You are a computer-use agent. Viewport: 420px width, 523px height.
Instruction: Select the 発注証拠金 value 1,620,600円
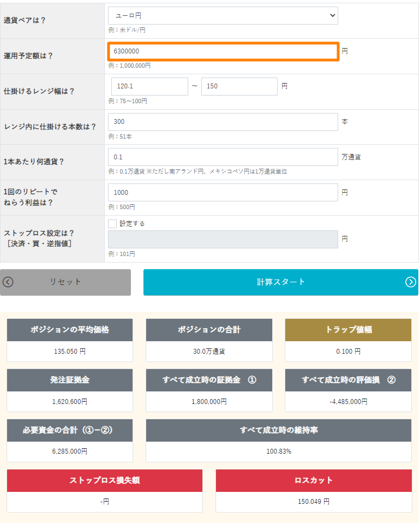point(70,402)
